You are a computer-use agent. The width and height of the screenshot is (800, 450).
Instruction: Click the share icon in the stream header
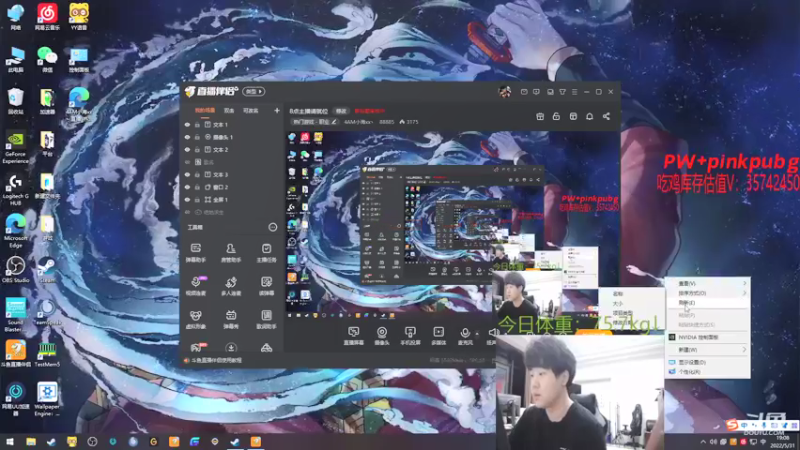point(606,116)
